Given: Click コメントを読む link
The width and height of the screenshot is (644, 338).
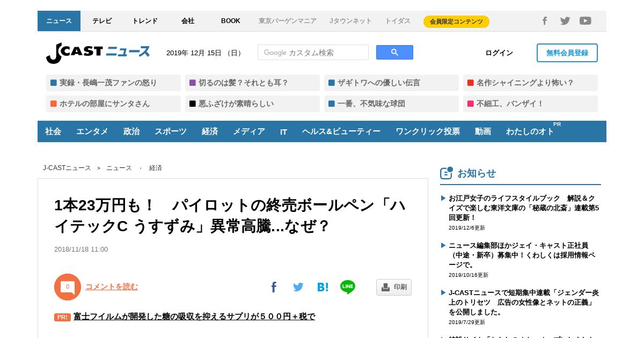Looking at the screenshot, I should tap(112, 286).
